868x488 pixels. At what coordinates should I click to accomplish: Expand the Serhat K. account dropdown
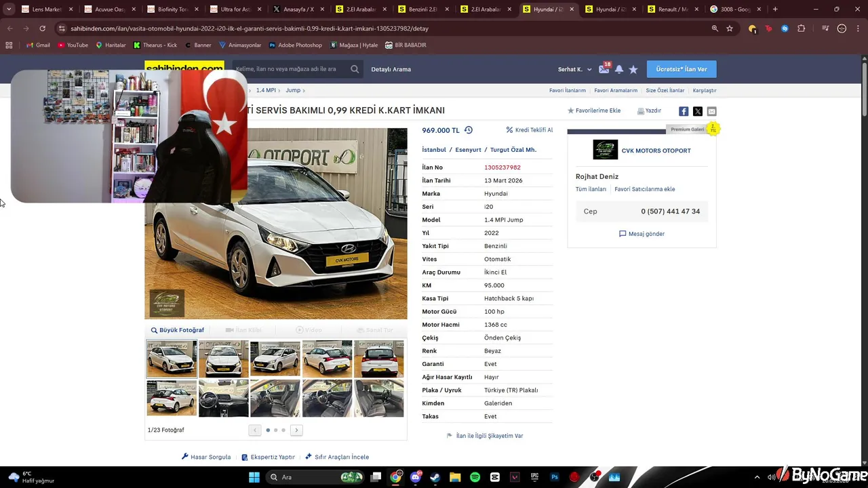tap(574, 69)
